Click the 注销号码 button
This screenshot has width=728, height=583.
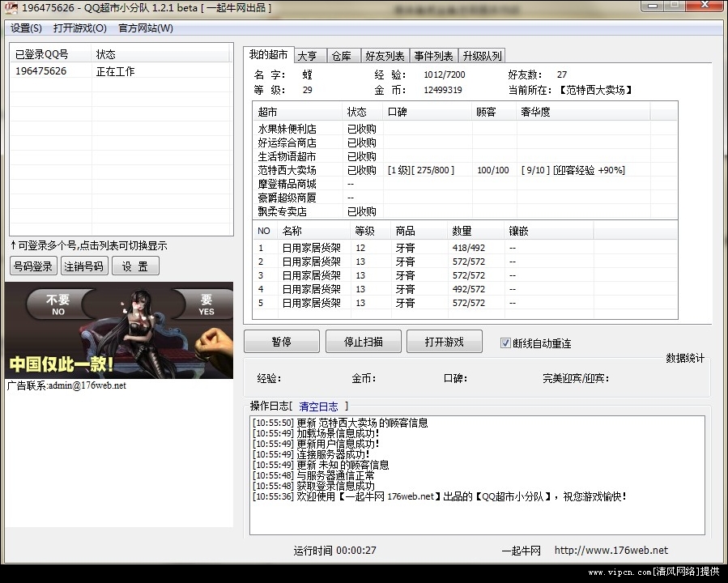(x=84, y=266)
